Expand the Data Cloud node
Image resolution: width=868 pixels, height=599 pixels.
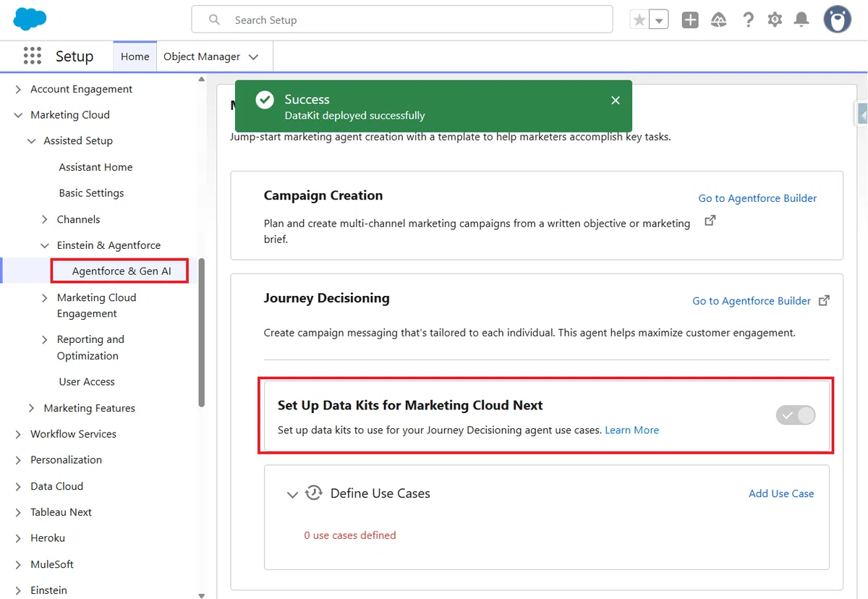tap(19, 486)
